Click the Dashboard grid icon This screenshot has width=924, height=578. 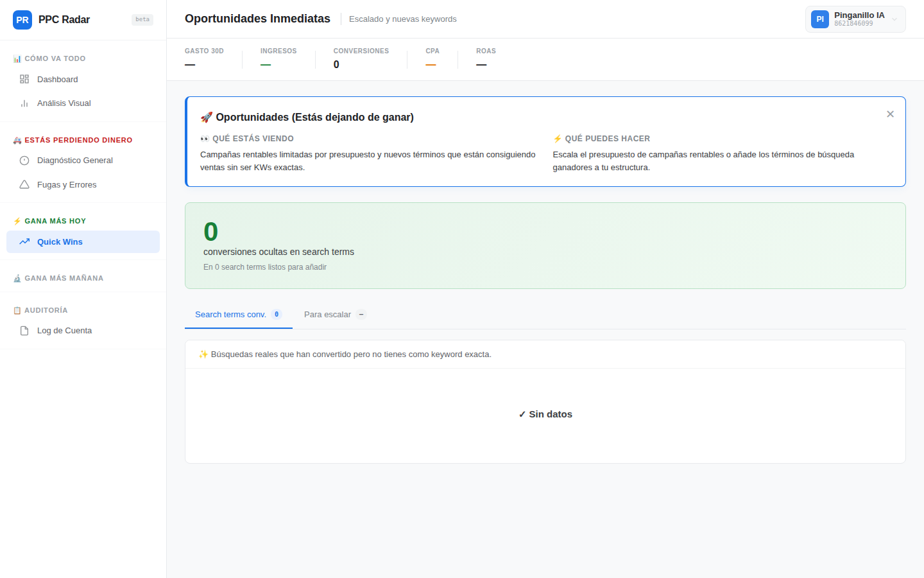tap(24, 80)
